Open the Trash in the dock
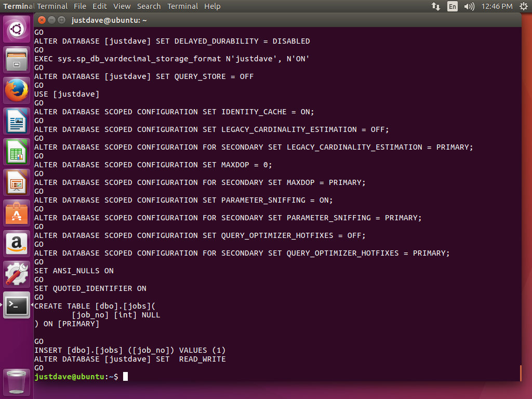Viewport: 532px width, 399px height. 17,382
